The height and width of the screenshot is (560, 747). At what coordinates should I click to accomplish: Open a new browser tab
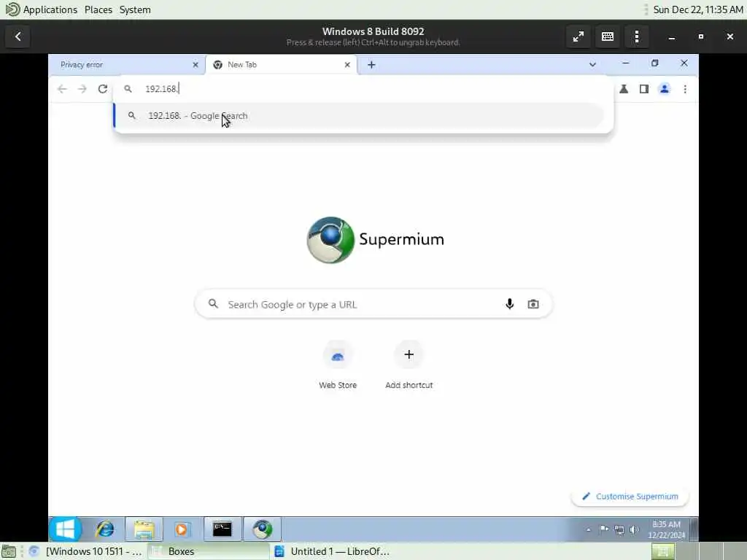pos(371,65)
